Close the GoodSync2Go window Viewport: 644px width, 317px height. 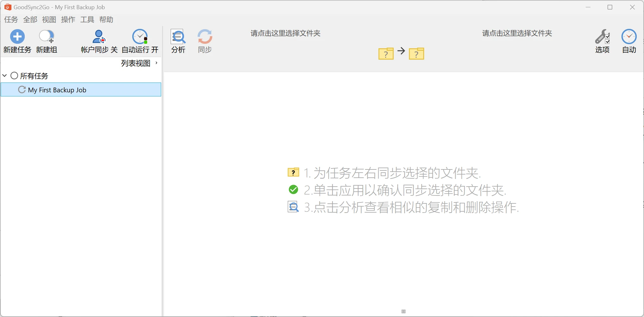[x=632, y=7]
